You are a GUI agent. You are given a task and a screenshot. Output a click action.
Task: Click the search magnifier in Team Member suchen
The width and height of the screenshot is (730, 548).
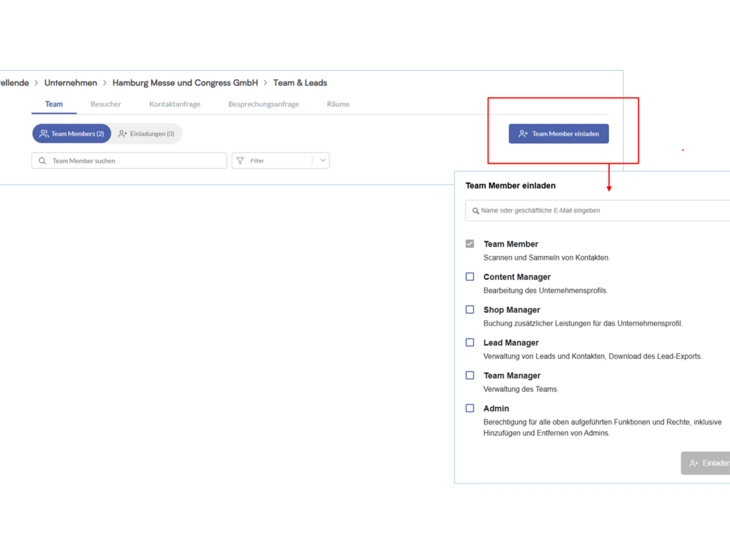coord(42,161)
